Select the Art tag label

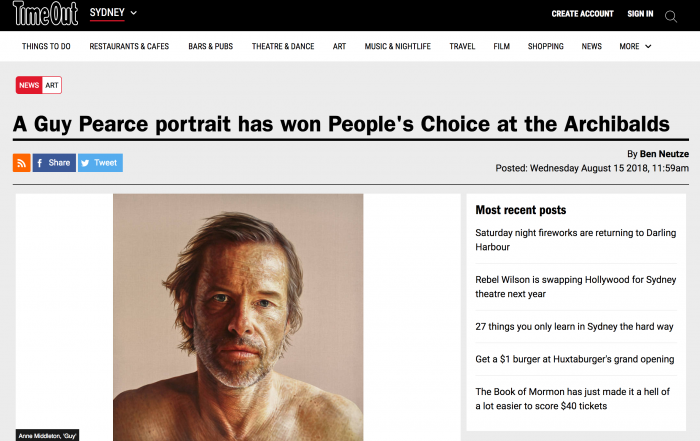52,85
